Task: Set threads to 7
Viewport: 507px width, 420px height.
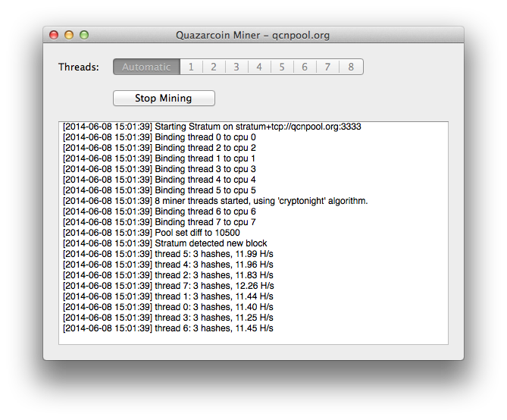Action: coord(327,67)
